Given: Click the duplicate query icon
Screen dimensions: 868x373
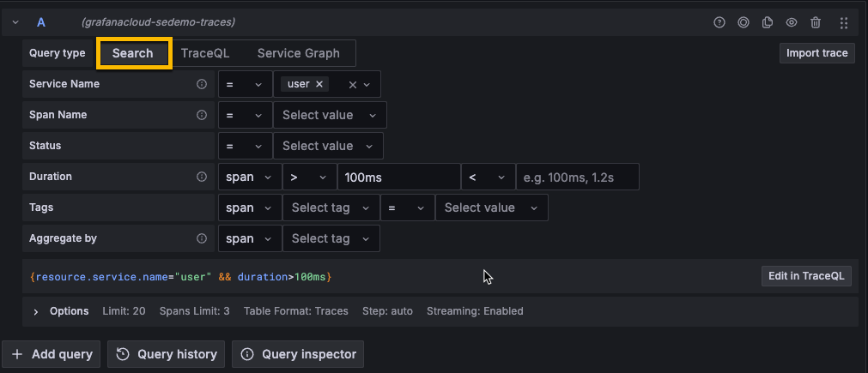Looking at the screenshot, I should 768,22.
